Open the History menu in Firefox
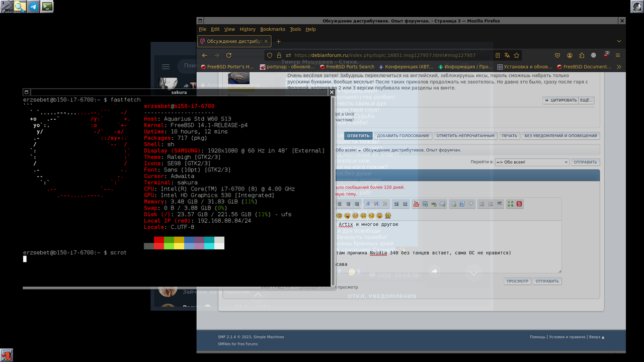Viewport: 644px width, 362px height. (248, 29)
